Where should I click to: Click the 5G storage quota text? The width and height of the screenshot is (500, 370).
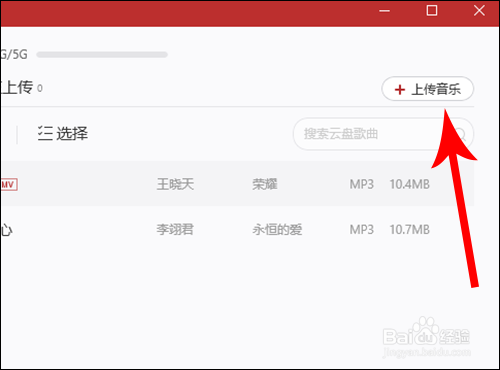14,54
